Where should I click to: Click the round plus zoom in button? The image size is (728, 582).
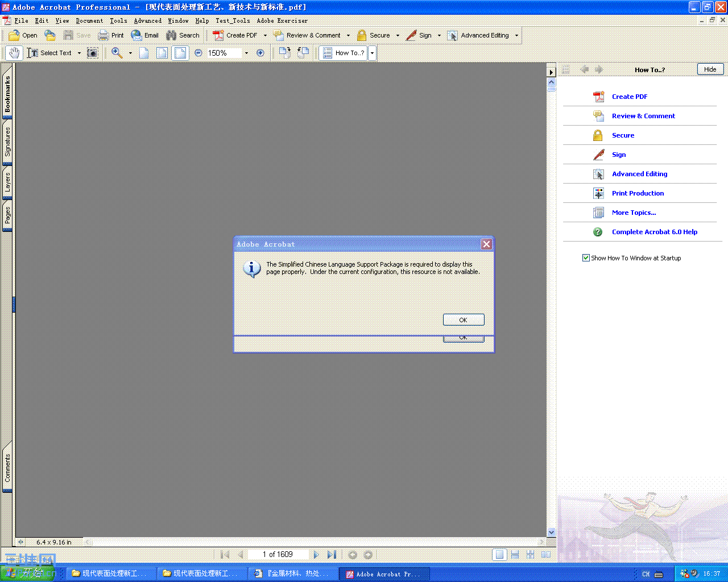coord(260,53)
